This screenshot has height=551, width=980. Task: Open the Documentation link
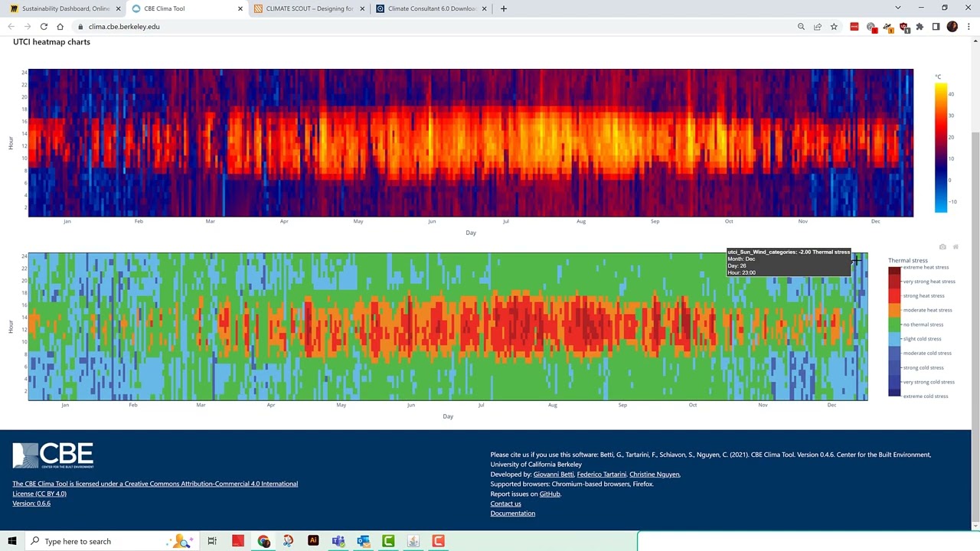point(513,514)
